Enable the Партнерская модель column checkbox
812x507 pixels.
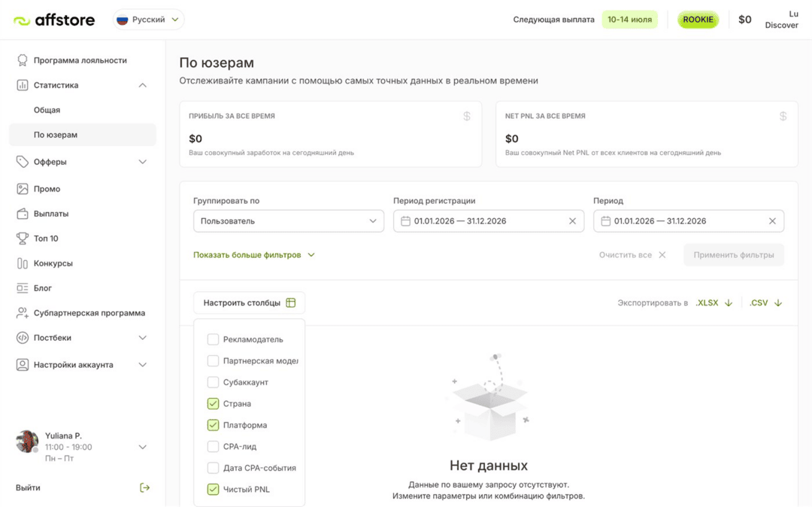tap(213, 360)
